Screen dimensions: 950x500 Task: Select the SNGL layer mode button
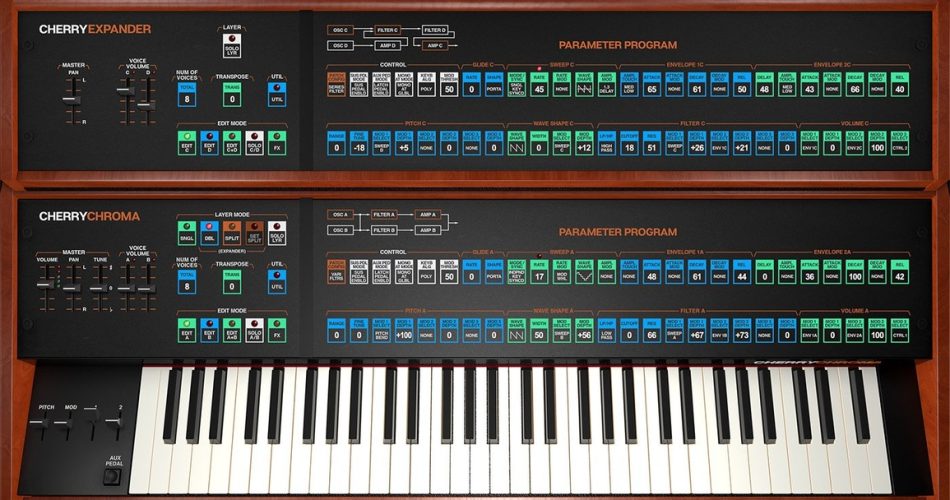[187, 233]
